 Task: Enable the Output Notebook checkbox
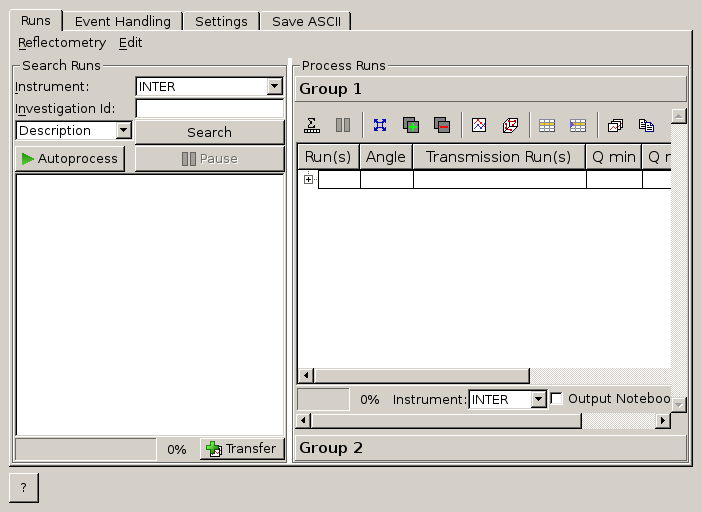557,398
